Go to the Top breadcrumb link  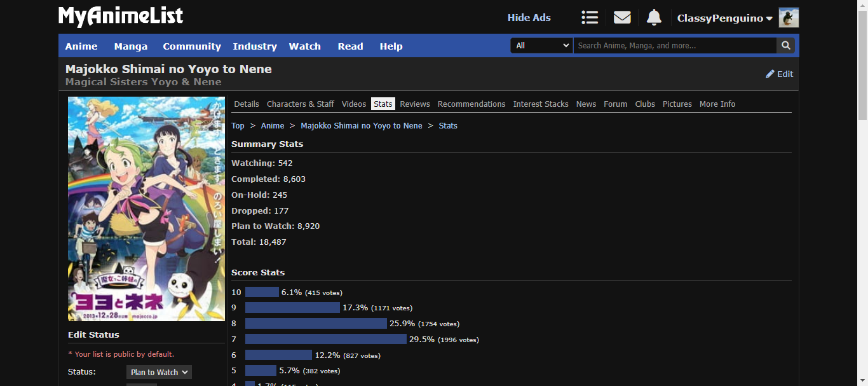(238, 126)
